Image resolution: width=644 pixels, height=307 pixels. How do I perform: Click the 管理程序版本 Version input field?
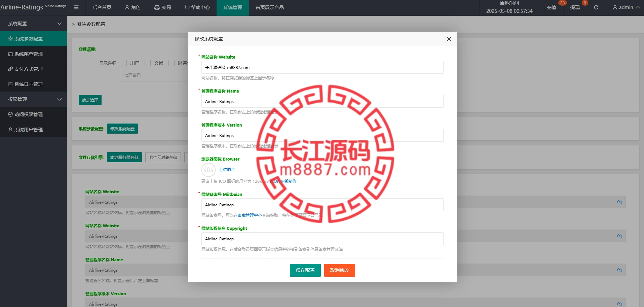[322, 135]
